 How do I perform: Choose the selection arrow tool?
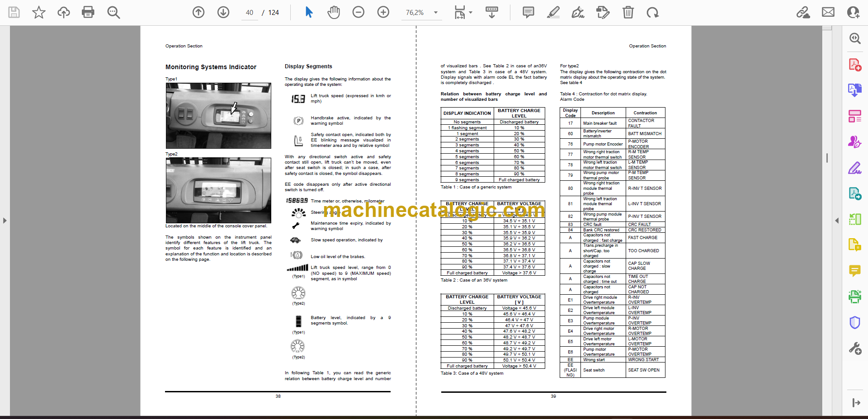309,12
